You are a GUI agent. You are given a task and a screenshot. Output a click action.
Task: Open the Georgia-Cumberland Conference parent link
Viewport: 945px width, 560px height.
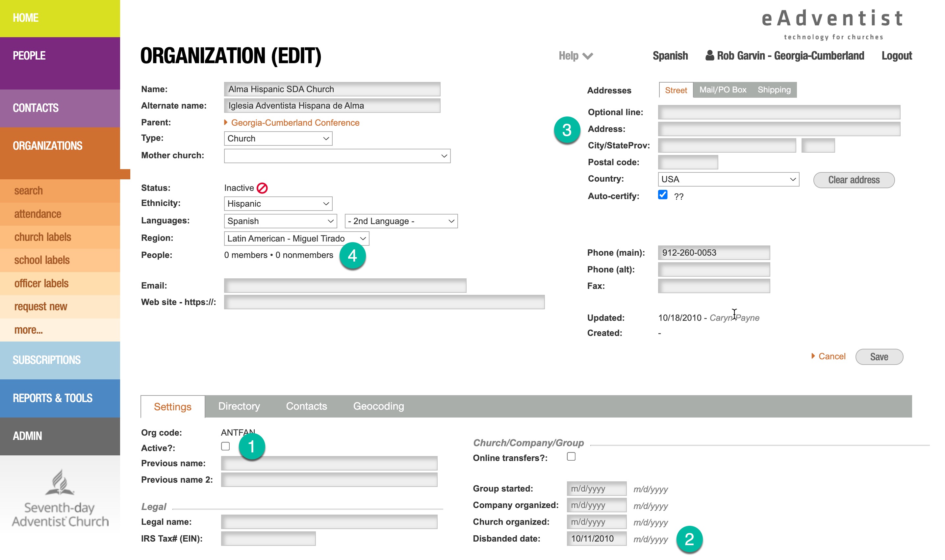pyautogui.click(x=295, y=123)
